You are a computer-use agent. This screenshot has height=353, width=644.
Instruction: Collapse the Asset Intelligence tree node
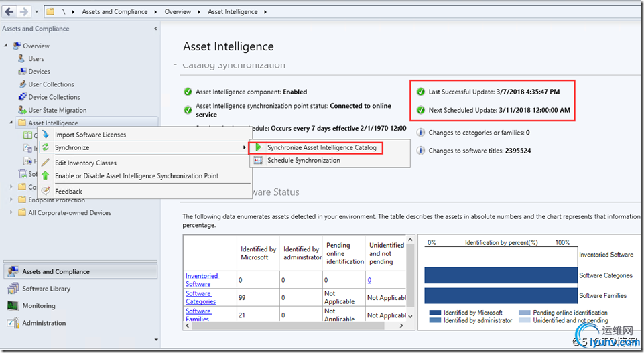pos(11,123)
